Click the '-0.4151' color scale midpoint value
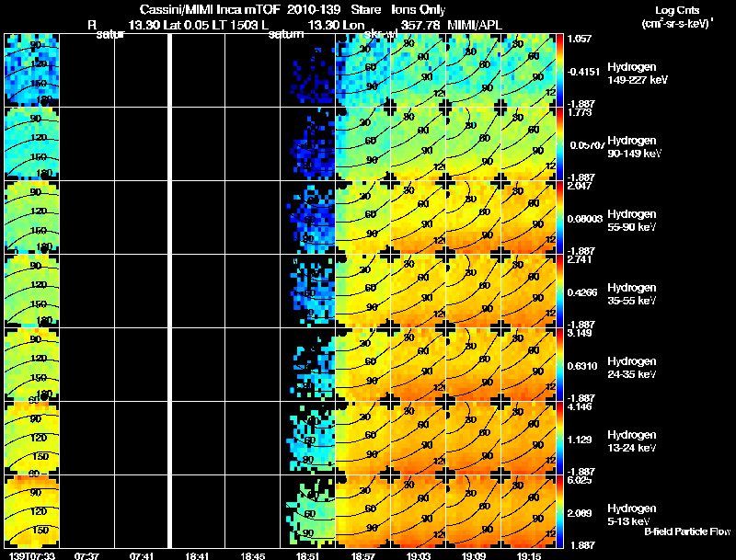 [x=583, y=72]
